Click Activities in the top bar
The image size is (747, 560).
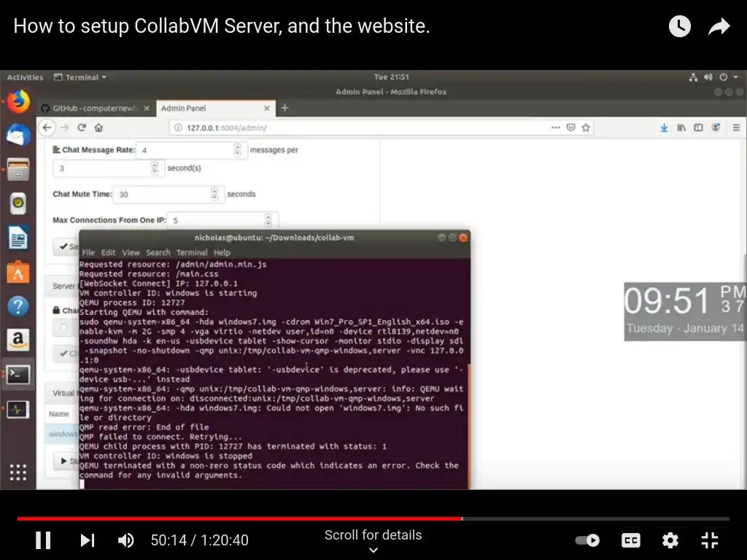click(x=25, y=77)
